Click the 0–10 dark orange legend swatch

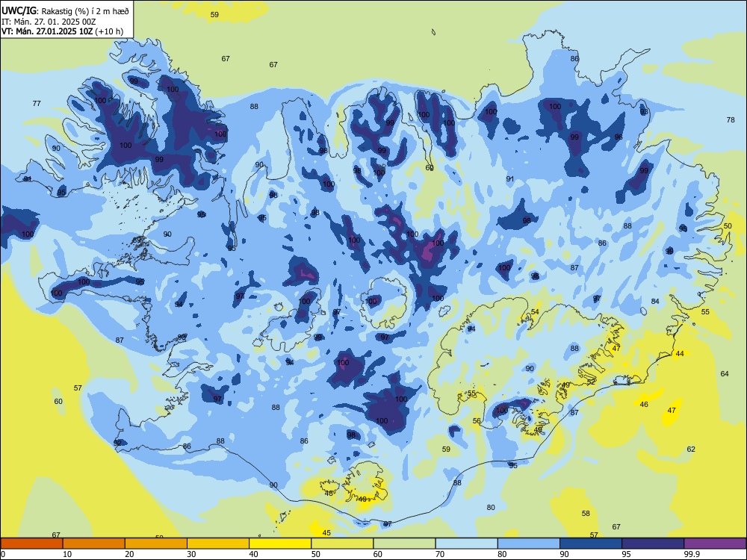tap(31, 544)
